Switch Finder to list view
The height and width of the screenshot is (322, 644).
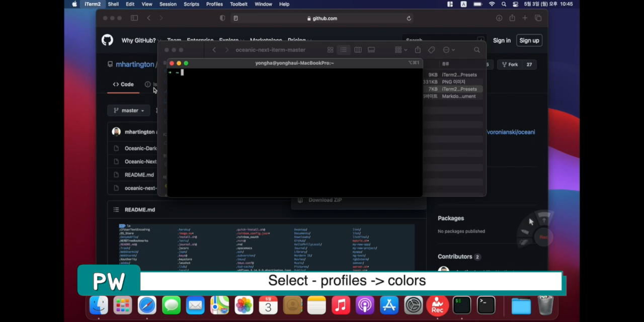pos(344,50)
